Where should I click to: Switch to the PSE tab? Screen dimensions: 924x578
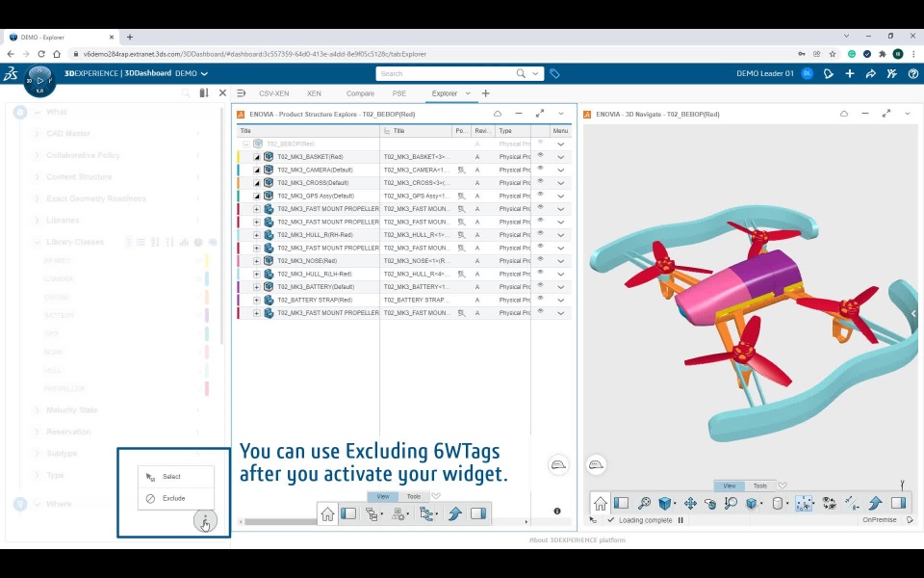coord(398,93)
